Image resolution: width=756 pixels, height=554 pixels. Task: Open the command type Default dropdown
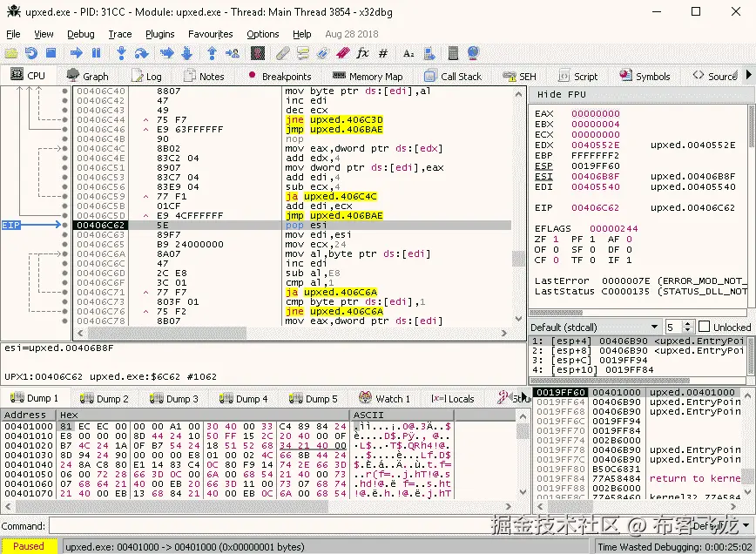(x=722, y=525)
